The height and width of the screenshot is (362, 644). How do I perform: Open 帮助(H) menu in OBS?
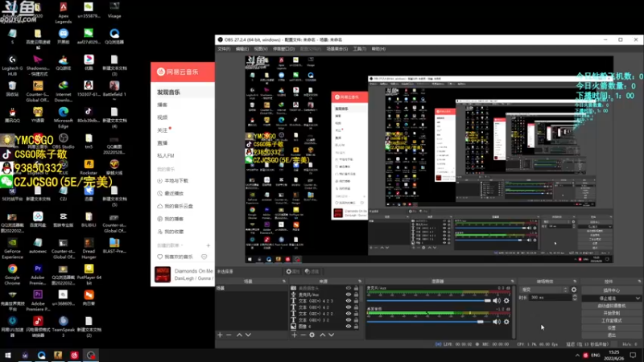[378, 49]
